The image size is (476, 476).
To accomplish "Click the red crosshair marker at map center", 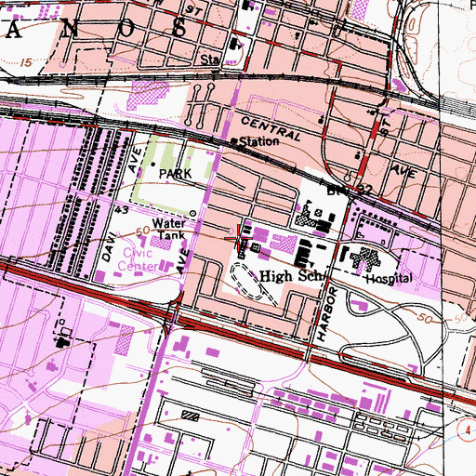I will [x=238, y=238].
